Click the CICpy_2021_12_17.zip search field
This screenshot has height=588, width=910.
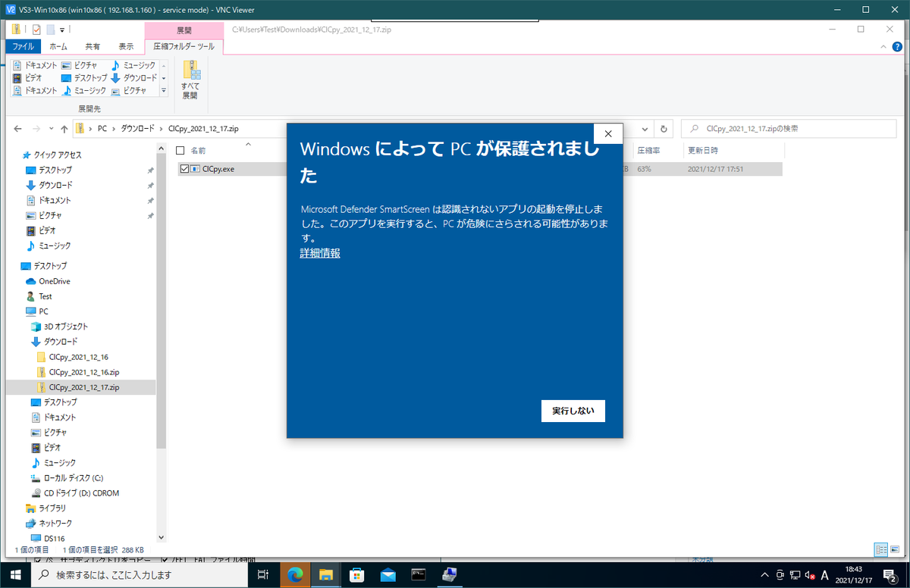tap(789, 129)
